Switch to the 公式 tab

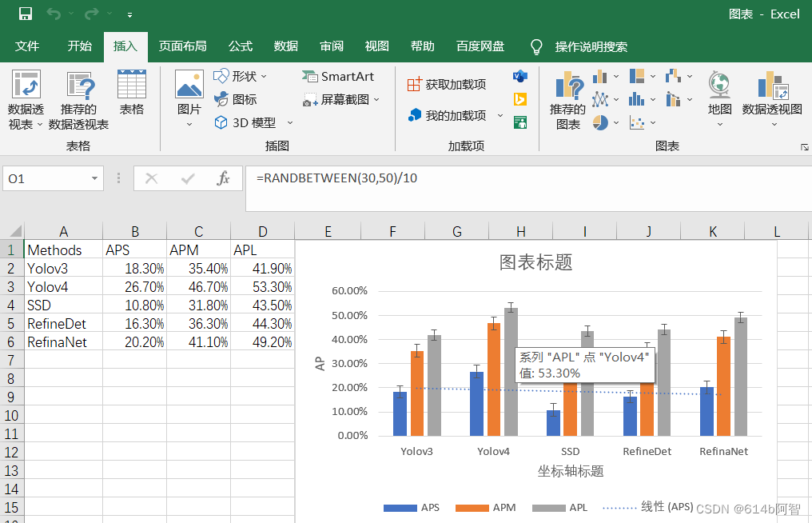pos(241,46)
